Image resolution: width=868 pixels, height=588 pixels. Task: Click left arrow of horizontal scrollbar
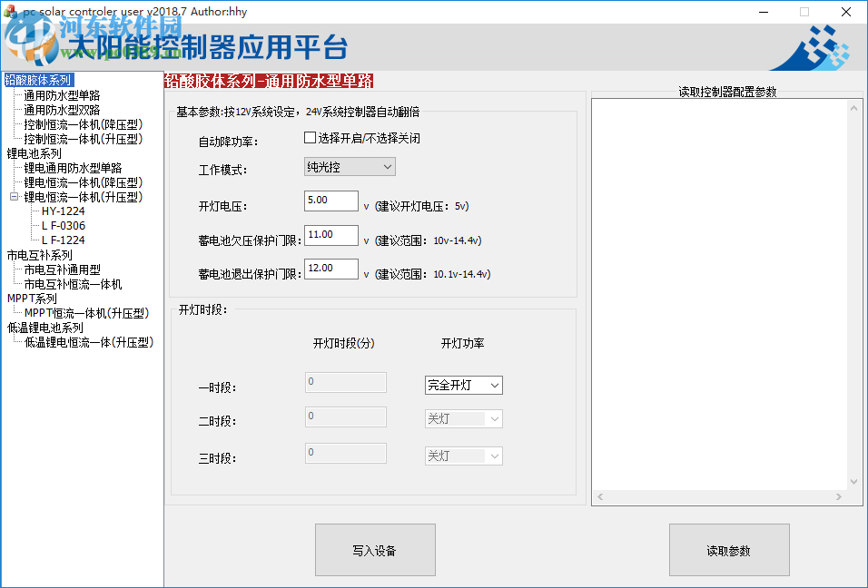[x=600, y=496]
